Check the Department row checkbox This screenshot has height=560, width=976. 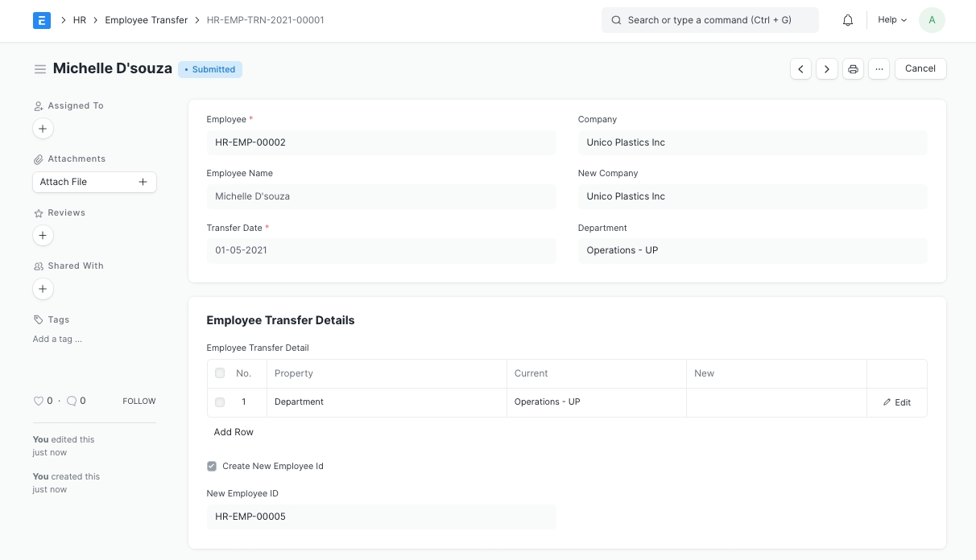(220, 402)
